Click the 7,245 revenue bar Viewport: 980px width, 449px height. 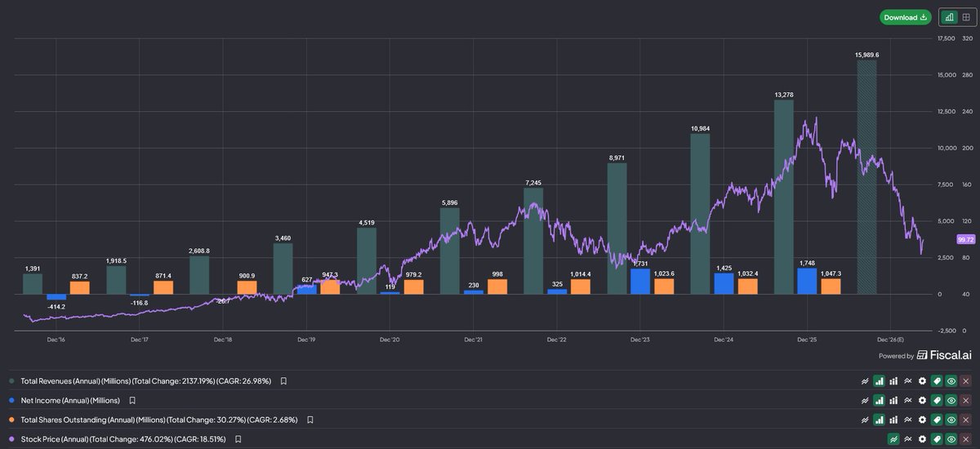(x=532, y=241)
